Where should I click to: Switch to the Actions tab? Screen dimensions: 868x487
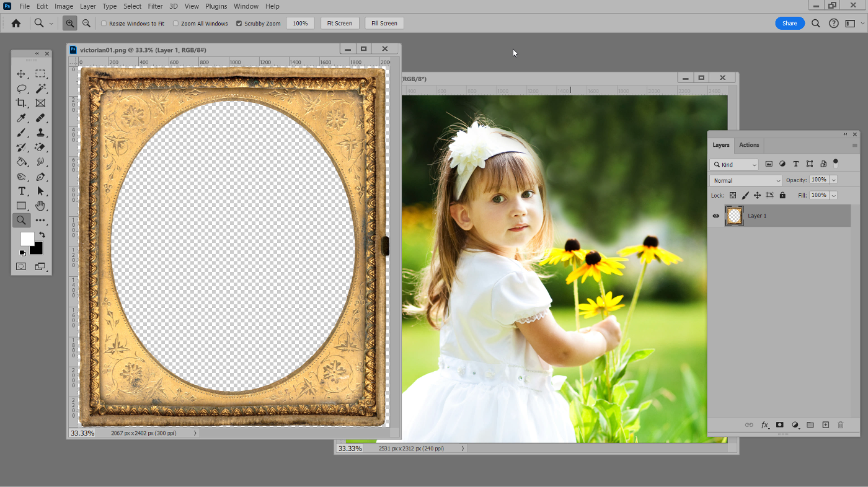749,145
